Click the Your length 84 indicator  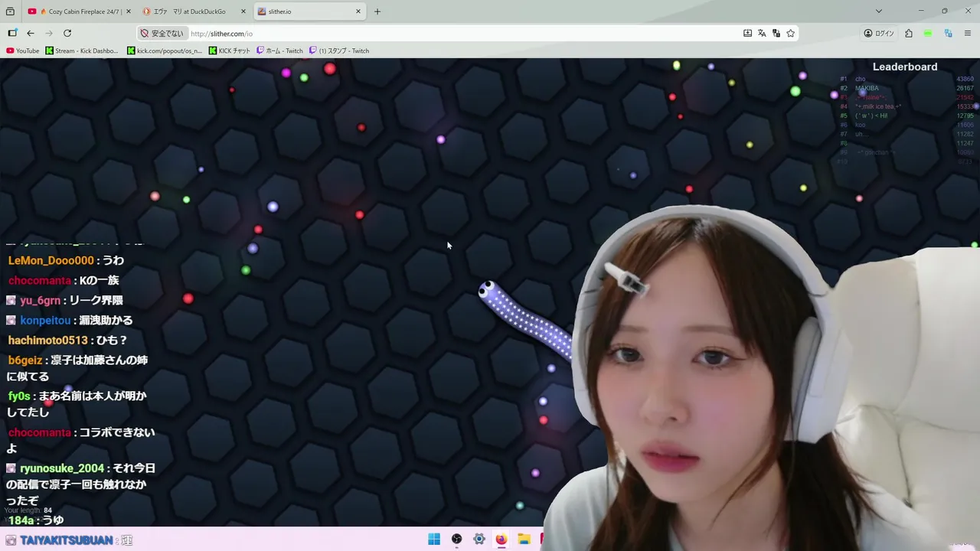[28, 510]
